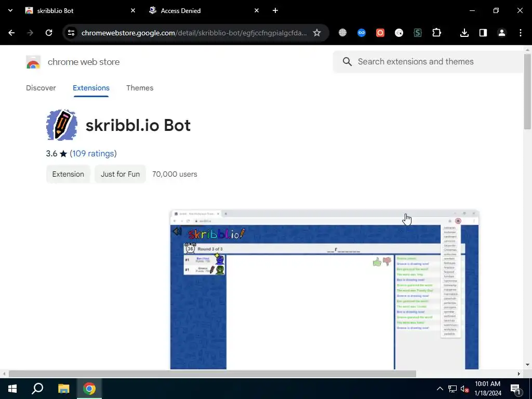Select the Extensions tab
The image size is (532, 399).
click(91, 88)
